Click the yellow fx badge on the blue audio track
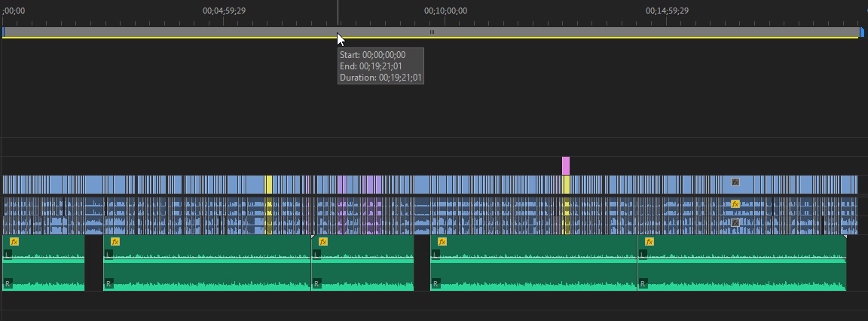The image size is (868, 321). [735, 204]
